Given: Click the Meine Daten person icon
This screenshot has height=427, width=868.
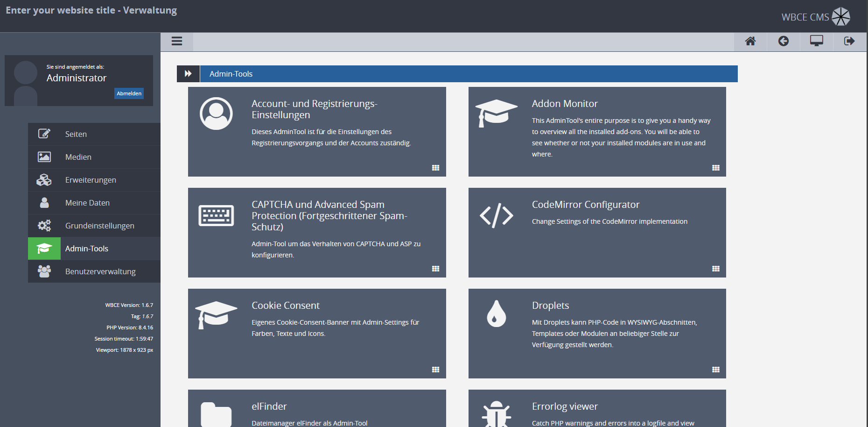Looking at the screenshot, I should pyautogui.click(x=44, y=203).
